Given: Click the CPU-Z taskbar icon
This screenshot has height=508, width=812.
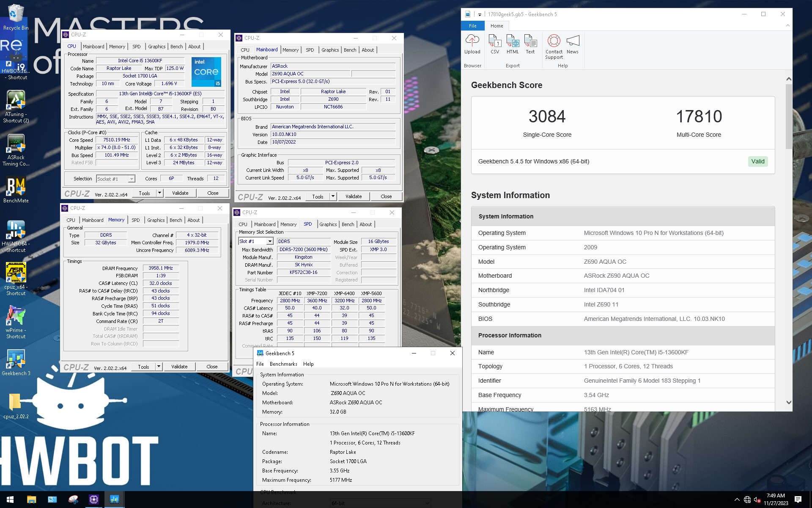Looking at the screenshot, I should tap(93, 500).
